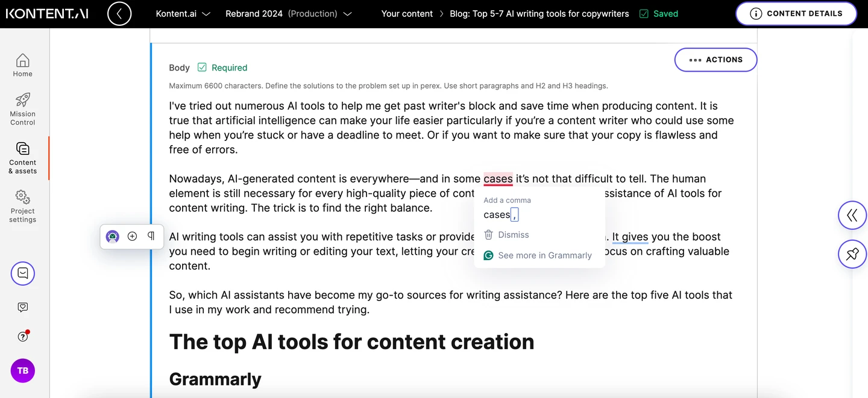Open the AI assistant from the floating toolbar

click(112, 237)
